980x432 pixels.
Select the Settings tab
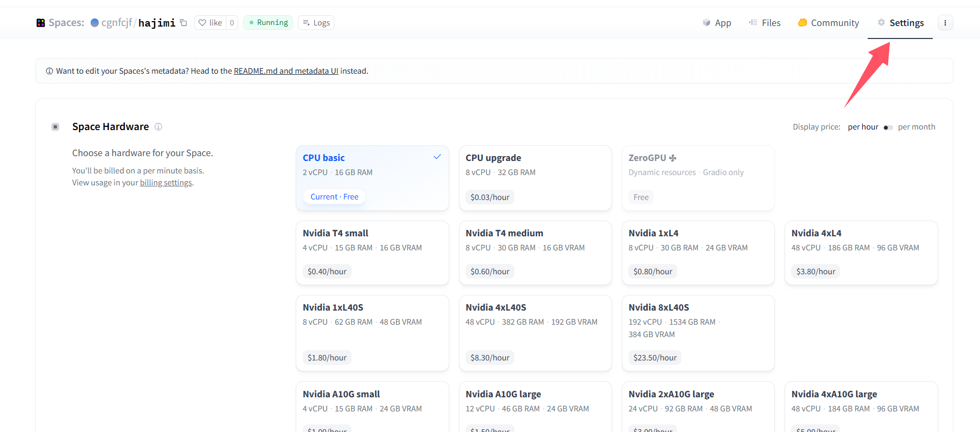click(x=900, y=23)
